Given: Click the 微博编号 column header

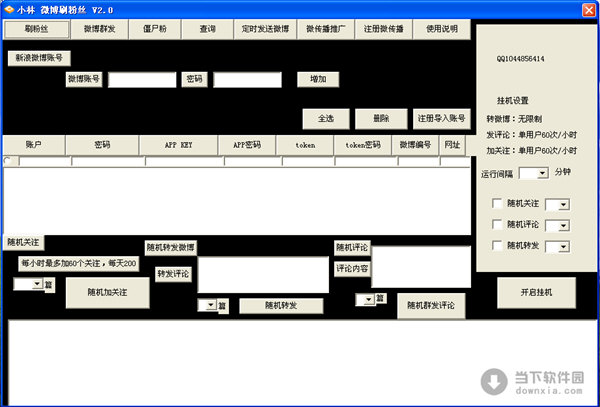Looking at the screenshot, I should click(x=416, y=145).
